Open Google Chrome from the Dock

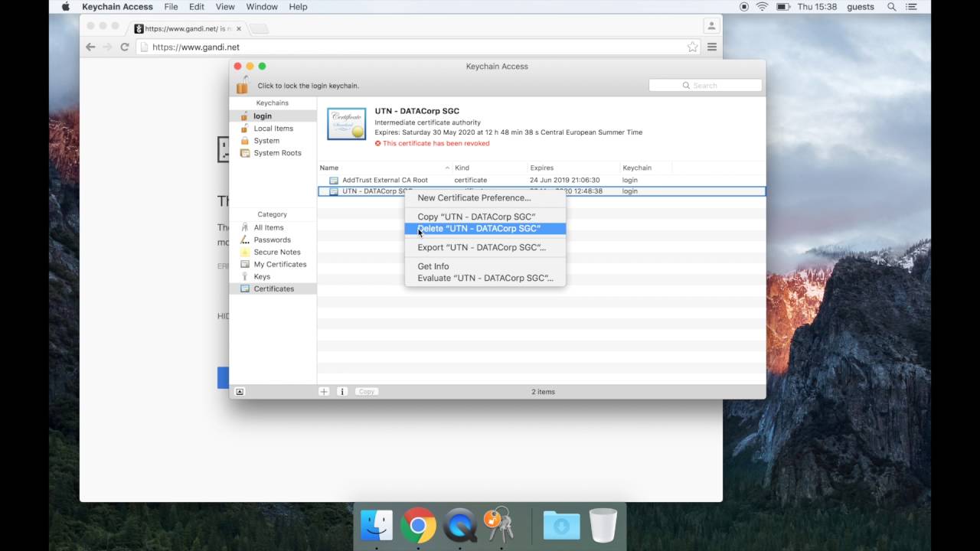tap(418, 526)
